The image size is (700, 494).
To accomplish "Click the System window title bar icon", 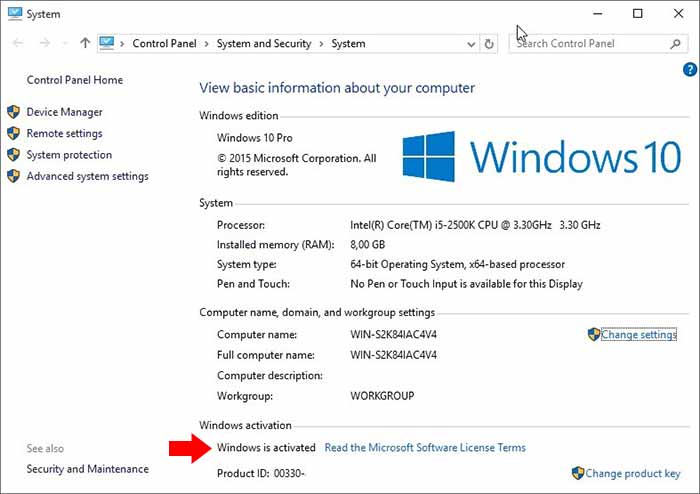I will [x=15, y=14].
